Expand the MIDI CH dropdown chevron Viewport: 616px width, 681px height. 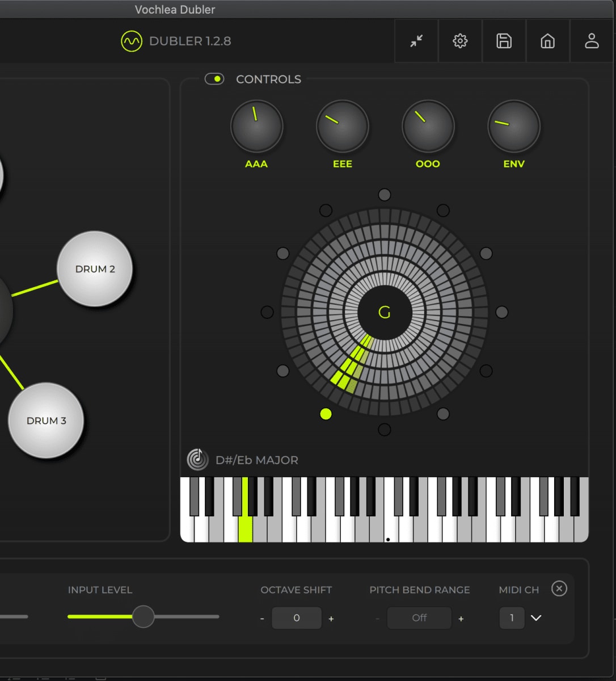point(536,617)
